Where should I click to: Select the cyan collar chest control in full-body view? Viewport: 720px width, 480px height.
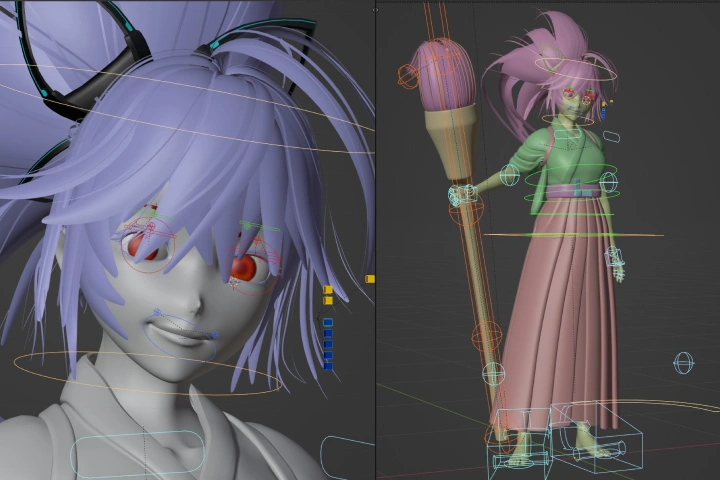567,134
